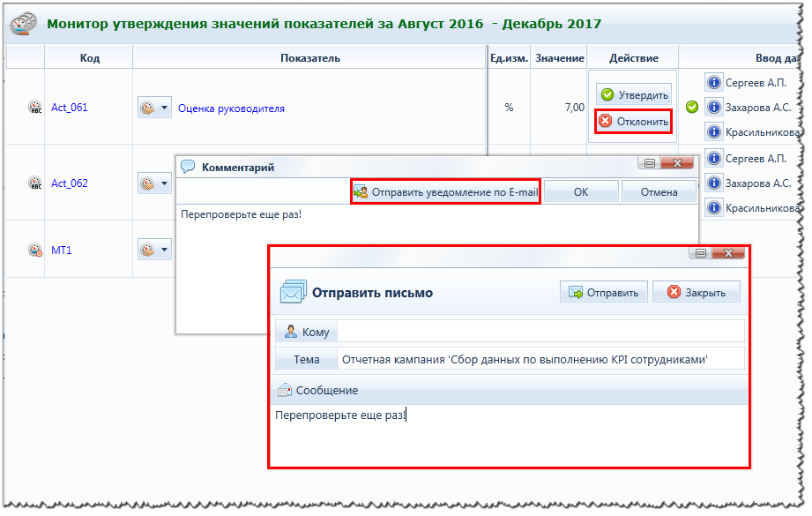812x516 pixels.
Task: Click info icon beside Красильникова in Act_062 row
Action: pyautogui.click(x=713, y=208)
